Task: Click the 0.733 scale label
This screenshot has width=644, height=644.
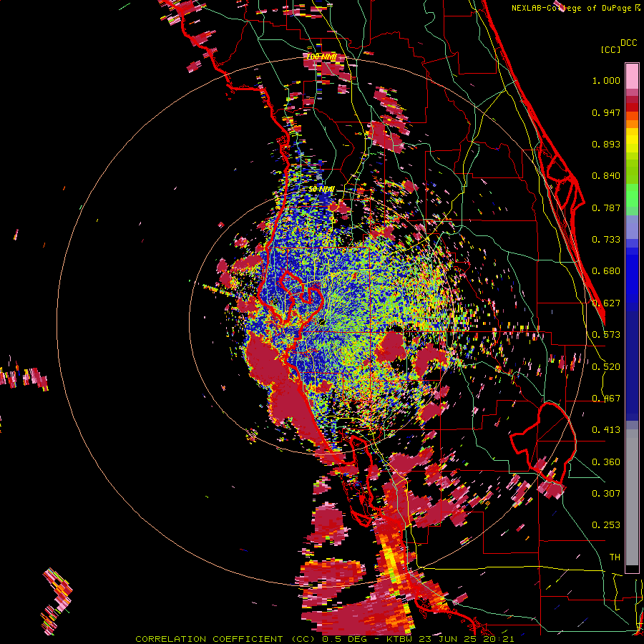Action: coord(606,240)
